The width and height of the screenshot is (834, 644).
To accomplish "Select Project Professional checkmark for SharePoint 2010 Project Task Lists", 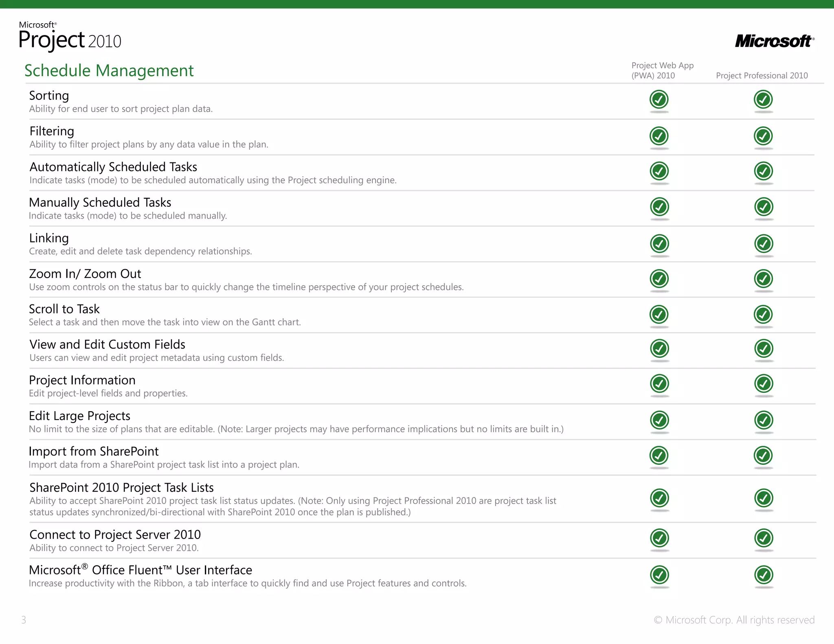I will [764, 498].
